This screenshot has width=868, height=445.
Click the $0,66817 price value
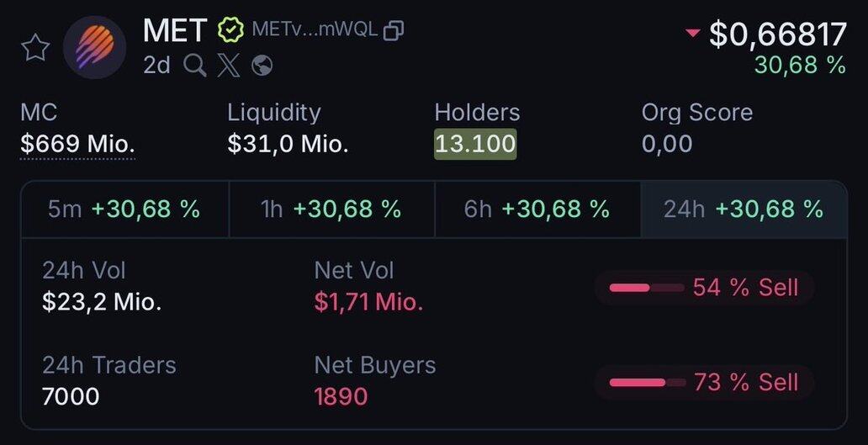point(778,34)
